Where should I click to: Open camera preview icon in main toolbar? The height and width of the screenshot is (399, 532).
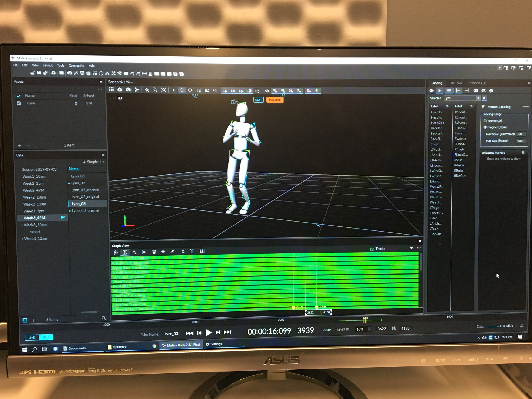[70, 73]
